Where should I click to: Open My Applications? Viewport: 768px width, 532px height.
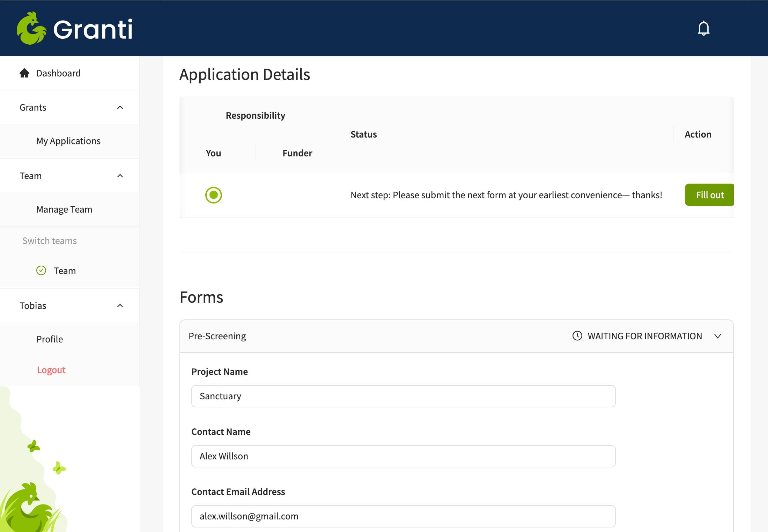[x=69, y=141]
